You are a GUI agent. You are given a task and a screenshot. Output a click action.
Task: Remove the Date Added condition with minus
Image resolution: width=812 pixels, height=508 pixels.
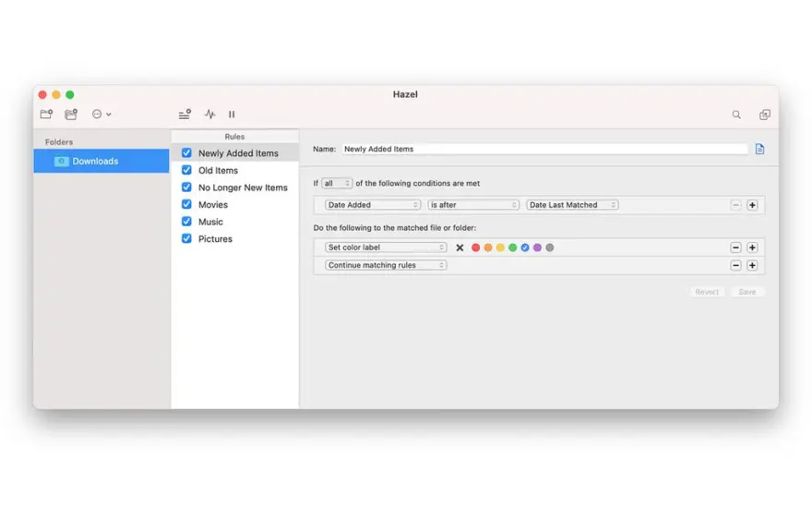[x=735, y=205]
